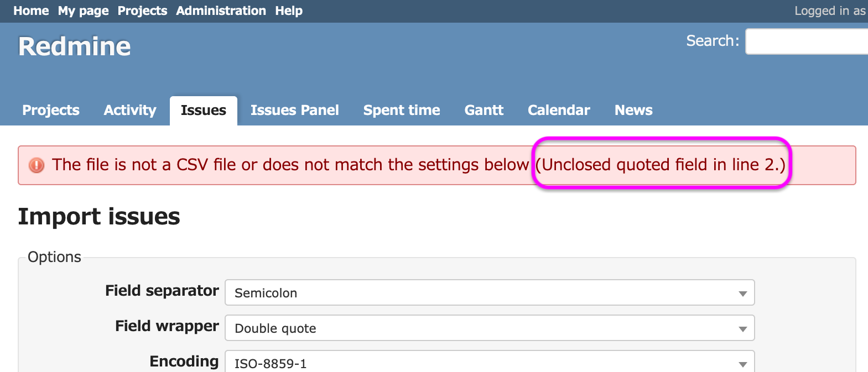
Task: Click the red error warning icon
Action: [37, 165]
